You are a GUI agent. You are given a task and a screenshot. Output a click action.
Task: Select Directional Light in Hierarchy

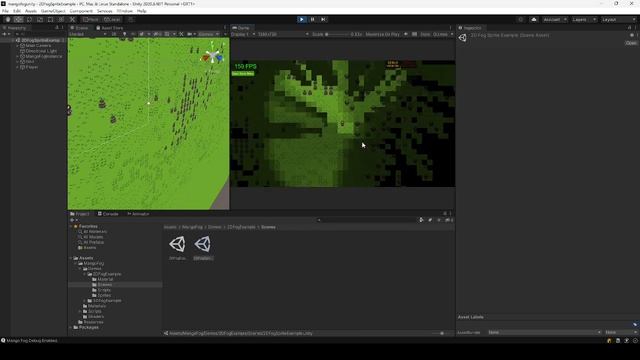[x=41, y=51]
